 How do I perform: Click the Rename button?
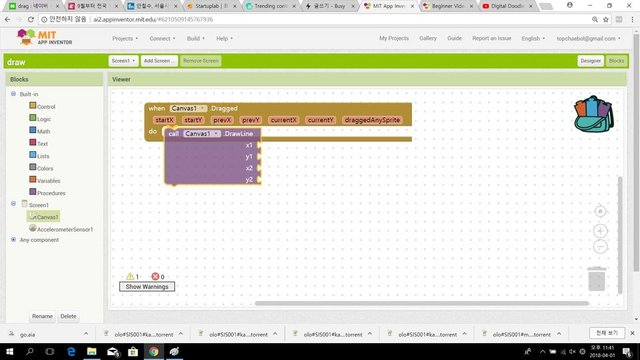point(42,316)
